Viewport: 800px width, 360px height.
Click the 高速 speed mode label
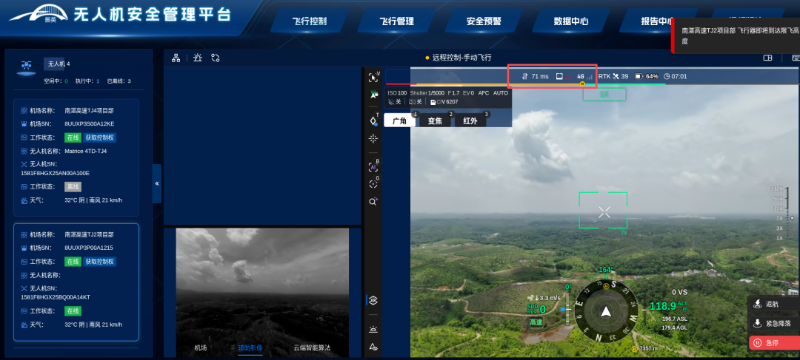coord(536,322)
